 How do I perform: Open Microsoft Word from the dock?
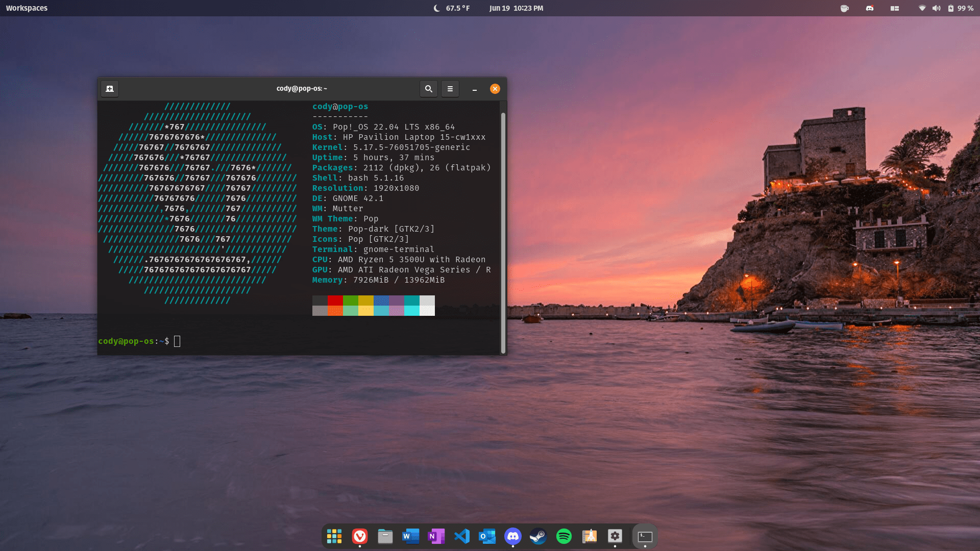[x=411, y=536]
